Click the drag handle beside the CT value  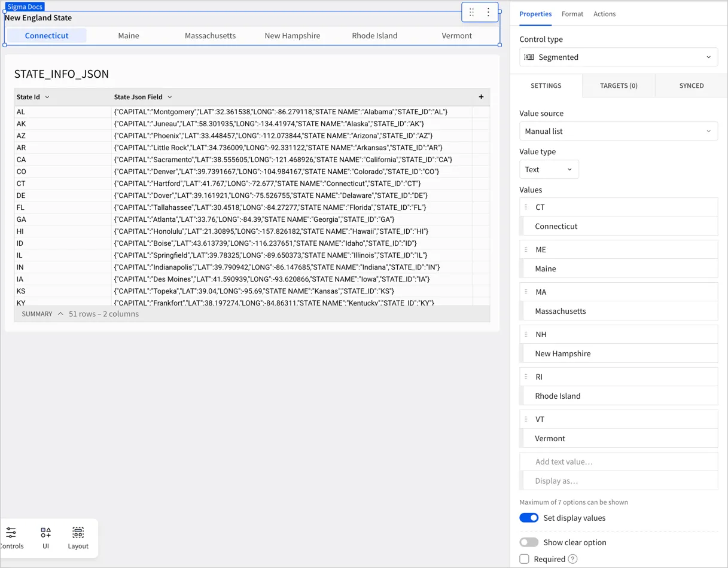click(526, 207)
